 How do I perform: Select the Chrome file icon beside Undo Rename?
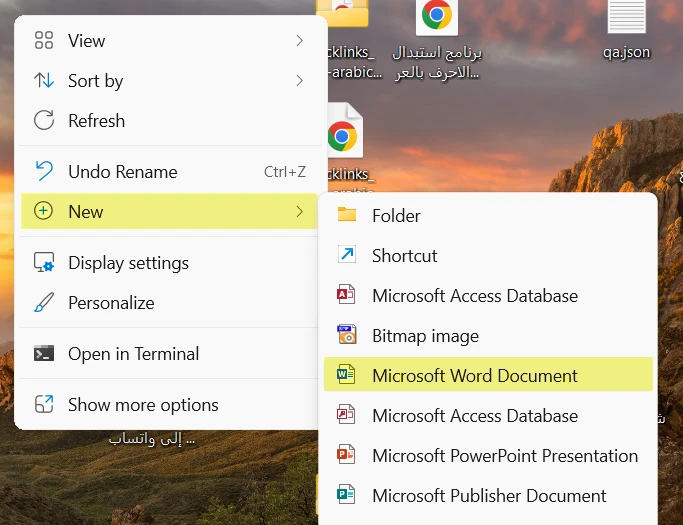tap(345, 131)
